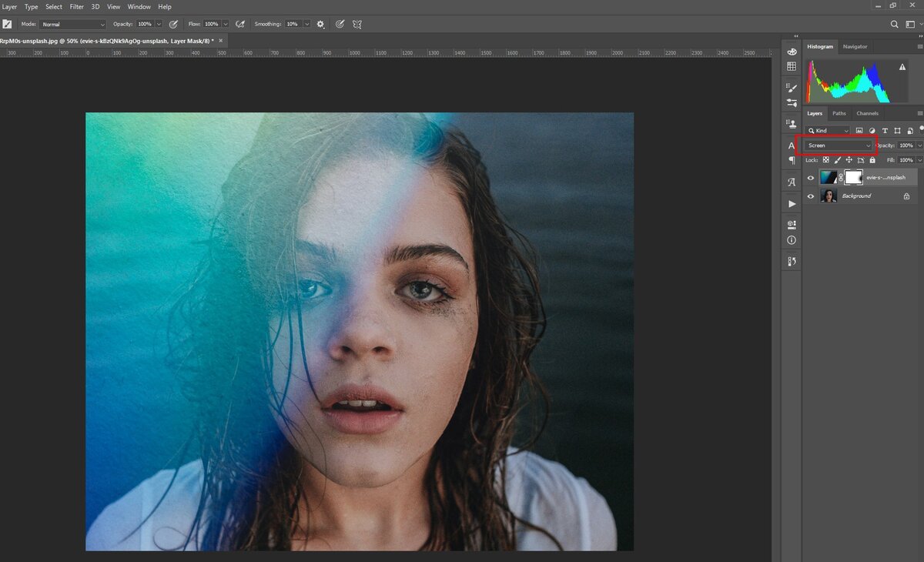Filter layers by smart objects icon
Image resolution: width=924 pixels, height=562 pixels.
coord(909,131)
